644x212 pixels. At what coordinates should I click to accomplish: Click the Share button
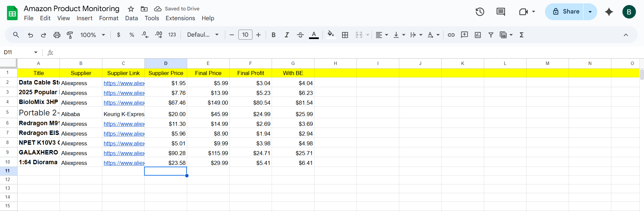pos(565,12)
